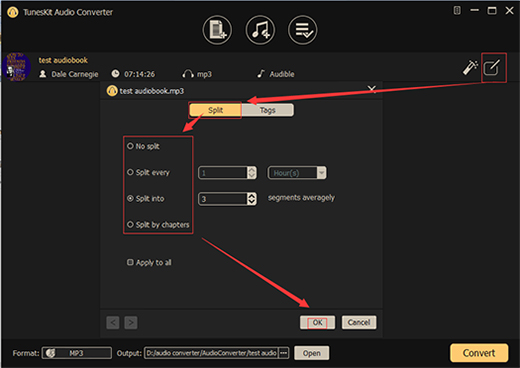
Task: Click the test audiobook title text
Action: [63, 60]
